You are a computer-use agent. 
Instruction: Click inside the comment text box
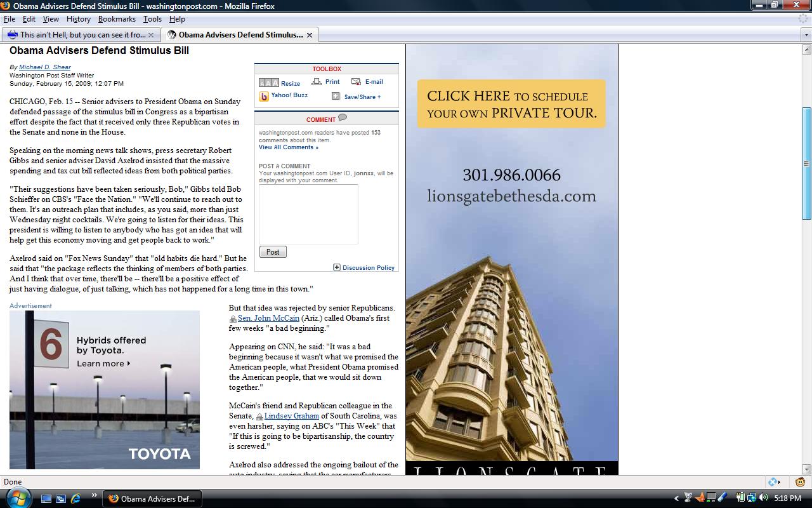(308, 214)
